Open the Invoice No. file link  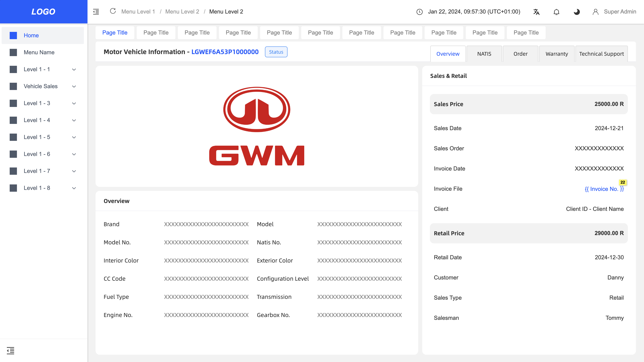(x=604, y=189)
